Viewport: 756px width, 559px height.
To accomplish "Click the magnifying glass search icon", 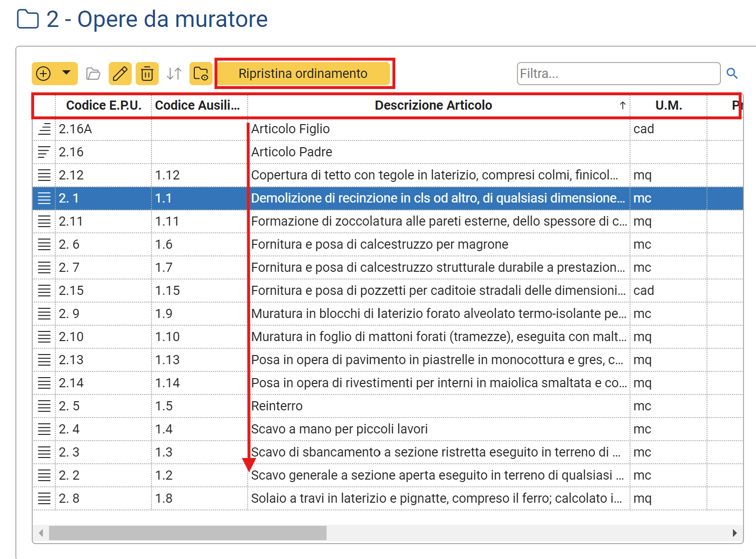I will click(732, 73).
